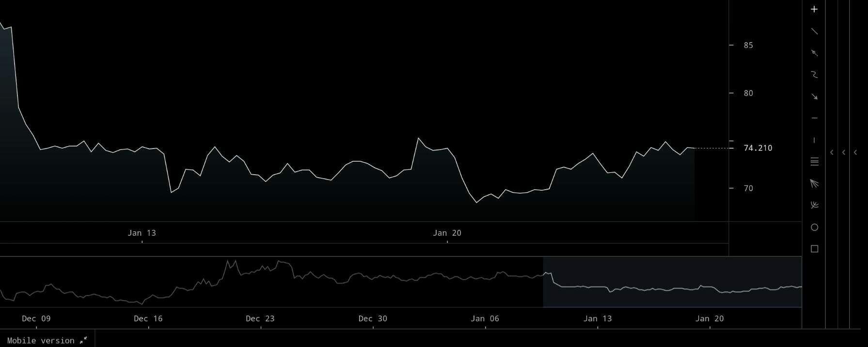Select the crosshair plus tool
The width and height of the screenshot is (868, 347).
pyautogui.click(x=814, y=9)
